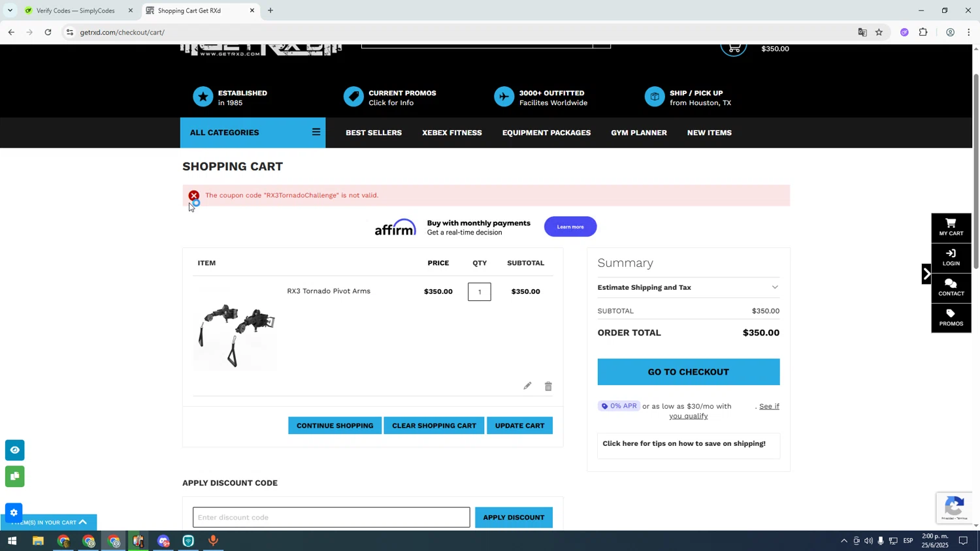This screenshot has height=551, width=980.
Task: Click the taskbar microphone recorder icon
Action: (213, 541)
